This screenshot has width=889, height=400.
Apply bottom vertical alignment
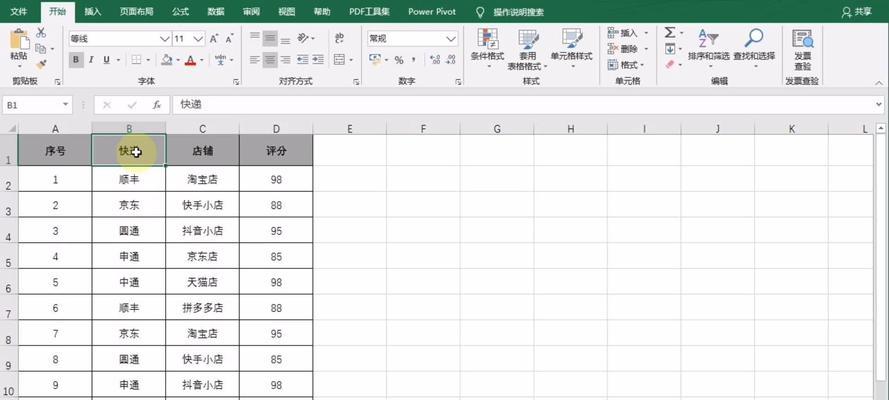click(285, 39)
